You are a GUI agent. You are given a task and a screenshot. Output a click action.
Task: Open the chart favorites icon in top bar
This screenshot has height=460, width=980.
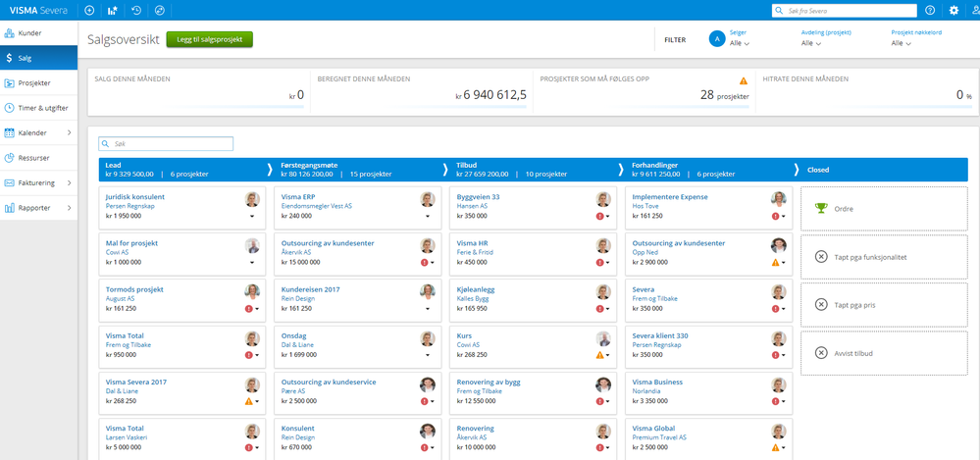click(113, 10)
